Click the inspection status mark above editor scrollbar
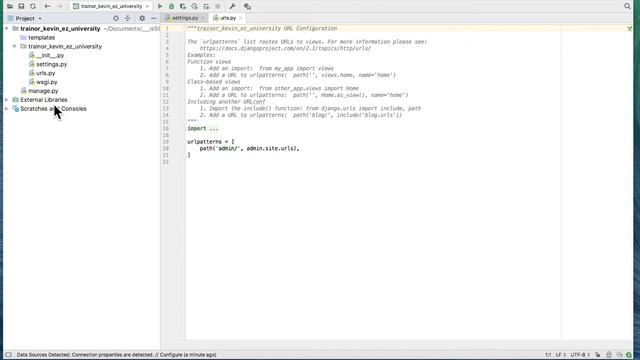The image size is (640, 360). click(x=629, y=29)
